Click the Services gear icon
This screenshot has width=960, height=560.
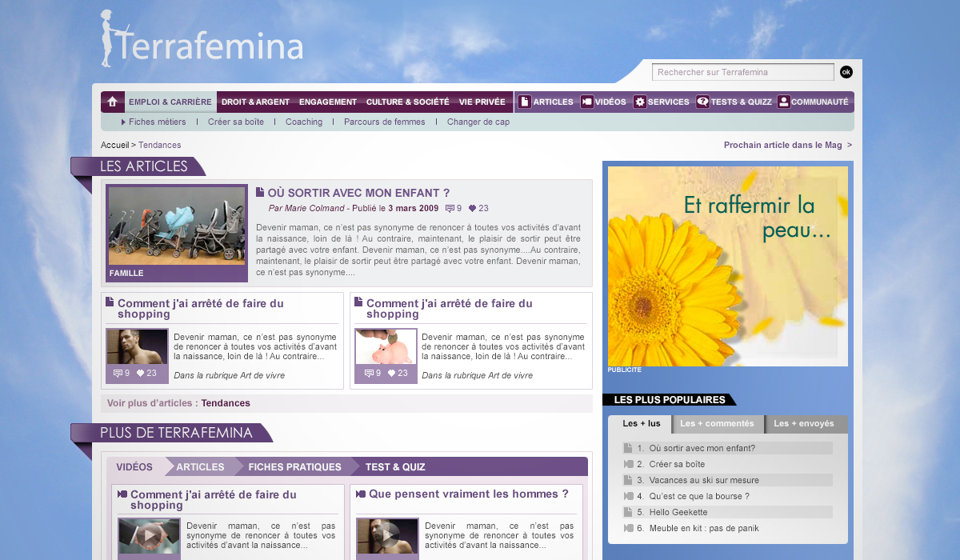pos(640,102)
